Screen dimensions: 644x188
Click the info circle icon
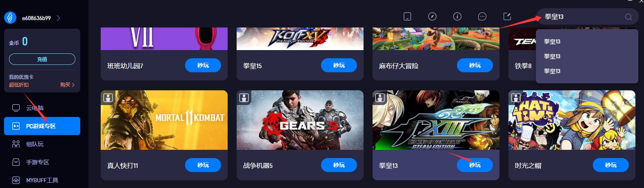click(x=457, y=16)
